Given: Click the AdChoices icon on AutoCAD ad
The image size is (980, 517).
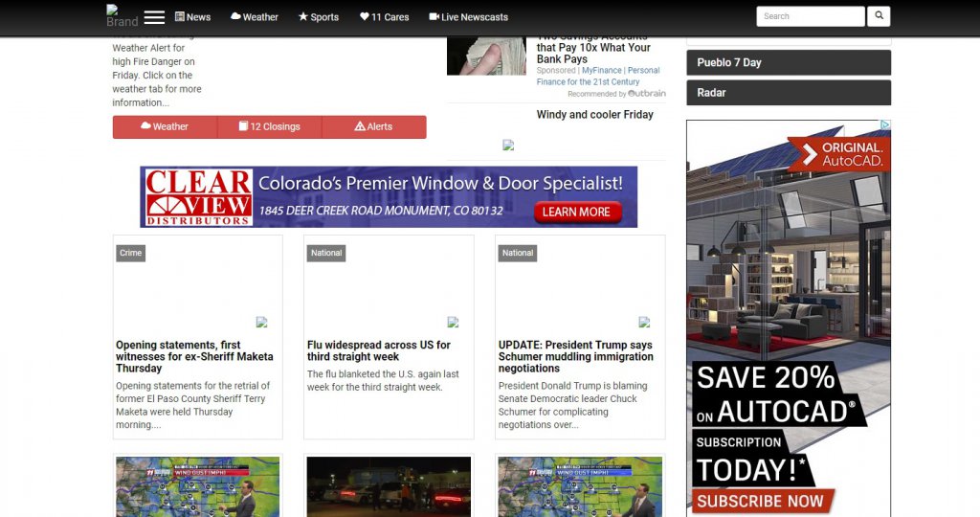Looking at the screenshot, I should tap(885, 125).
